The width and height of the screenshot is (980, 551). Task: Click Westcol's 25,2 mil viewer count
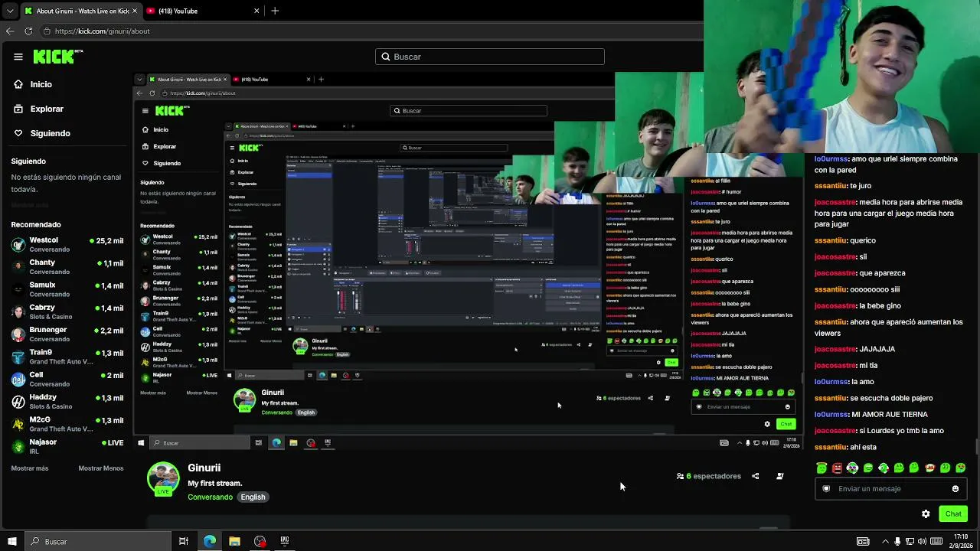pyautogui.click(x=106, y=241)
